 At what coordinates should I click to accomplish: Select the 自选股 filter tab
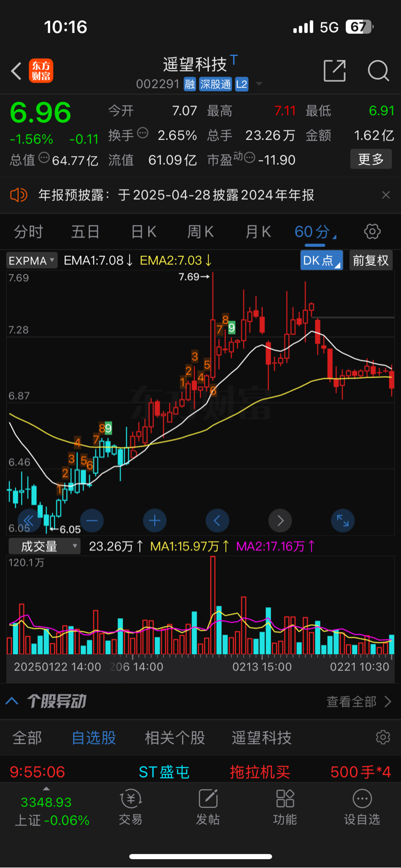pos(94,738)
